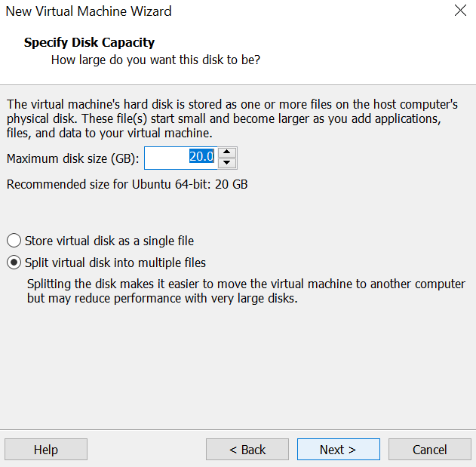Select the highlighted 20.0 disk size value
The width and height of the screenshot is (476, 467).
(x=201, y=158)
